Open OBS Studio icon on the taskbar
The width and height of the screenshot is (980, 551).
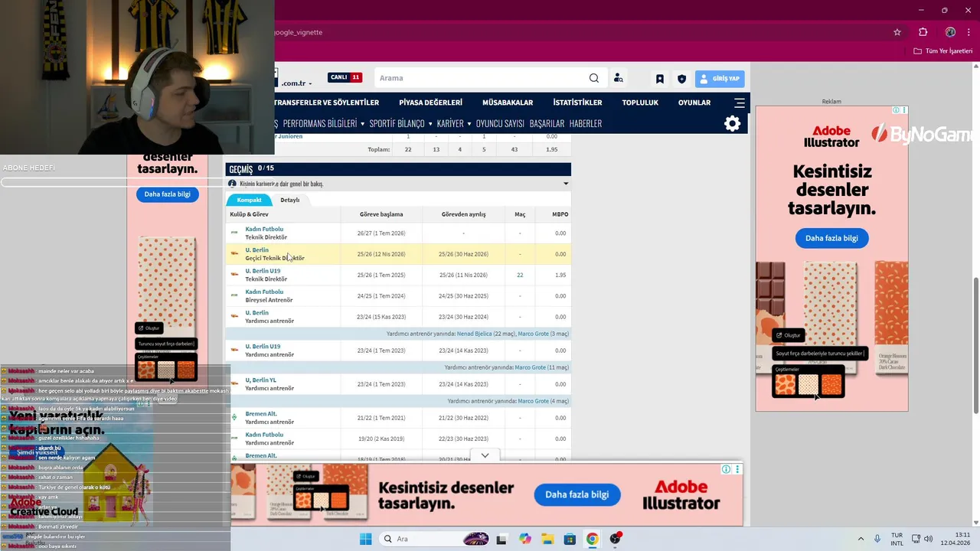pos(615,539)
